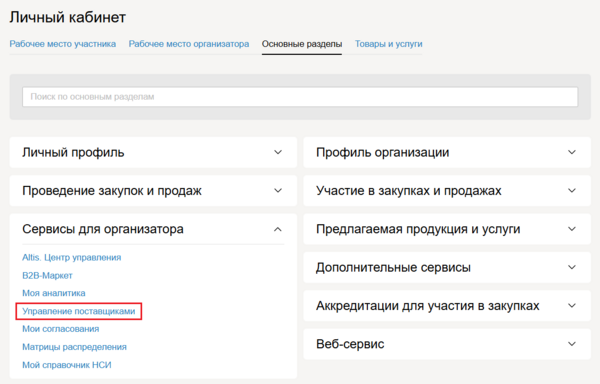Screen dimensions: 600x384
Task: Select the Основные разделы tab
Action: 302,44
